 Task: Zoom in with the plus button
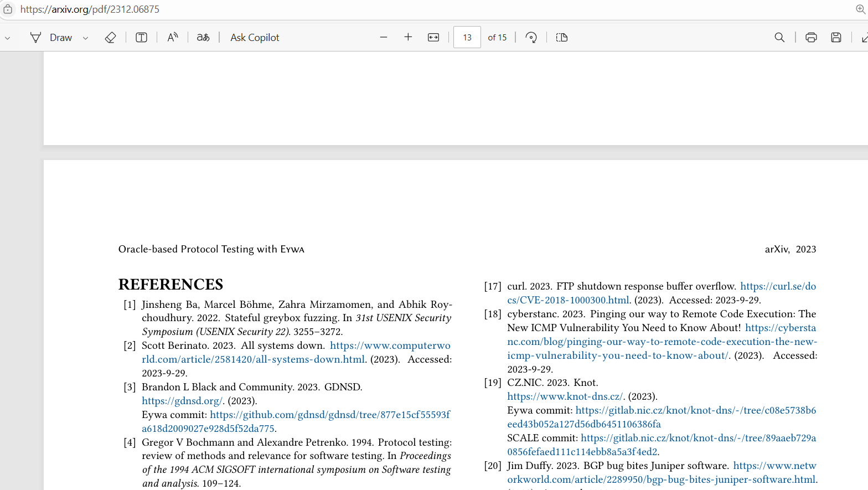[408, 37]
